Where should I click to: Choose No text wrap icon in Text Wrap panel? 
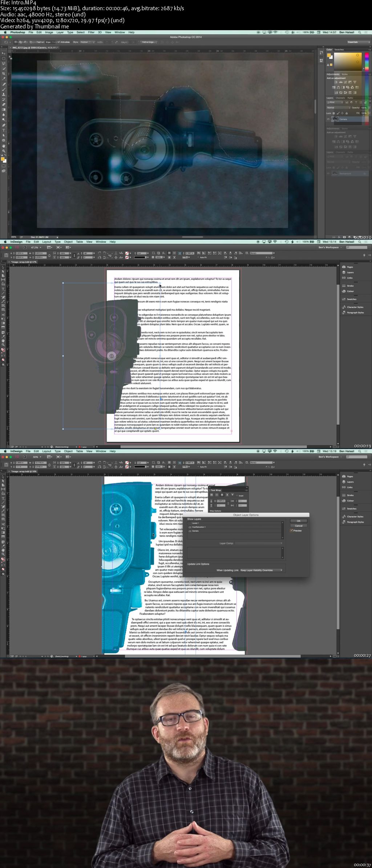point(212,495)
